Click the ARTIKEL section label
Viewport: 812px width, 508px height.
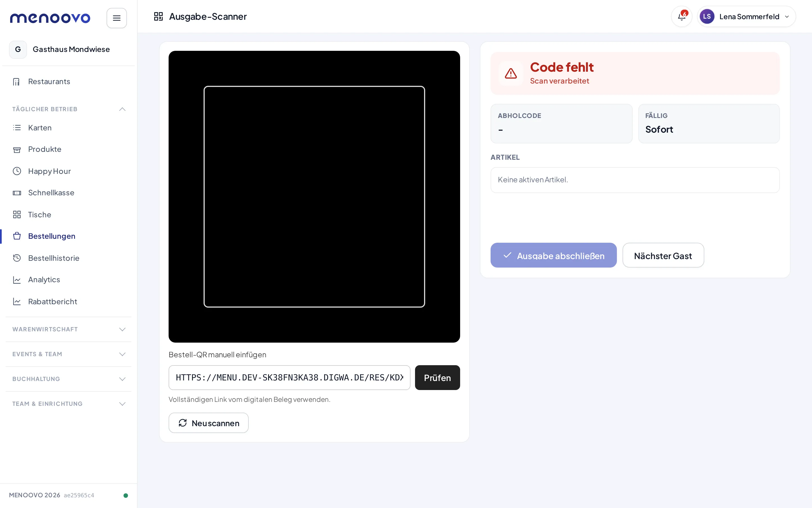(x=505, y=157)
